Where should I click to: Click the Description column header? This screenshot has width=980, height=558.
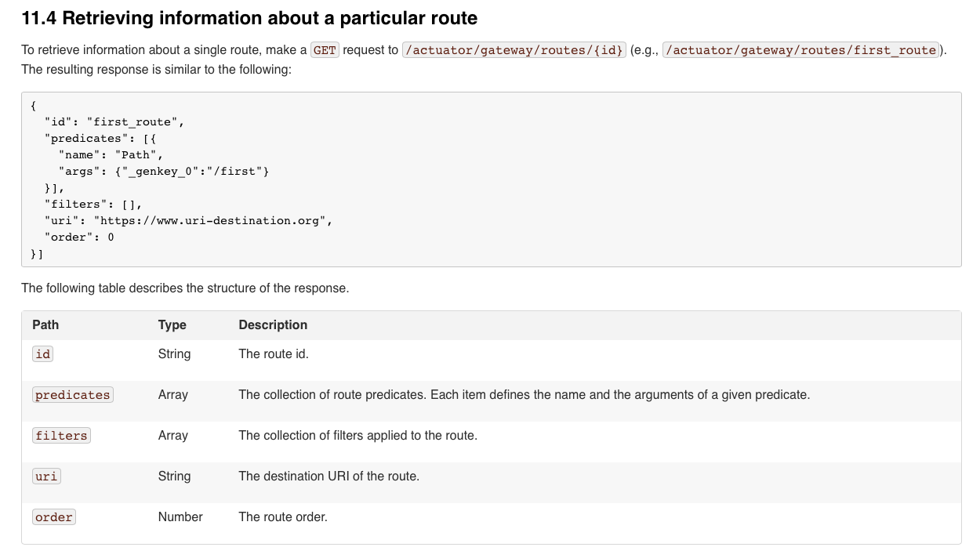[273, 324]
